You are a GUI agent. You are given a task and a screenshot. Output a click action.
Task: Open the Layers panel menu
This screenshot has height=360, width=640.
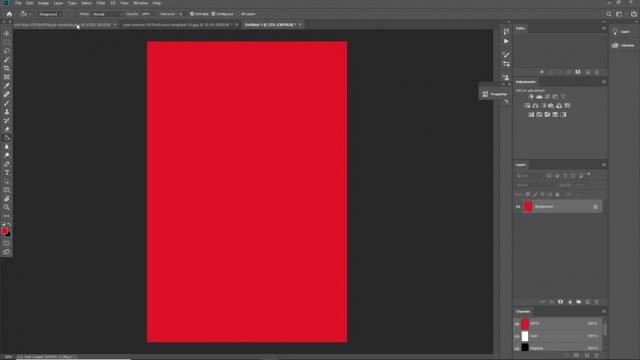[x=604, y=165]
